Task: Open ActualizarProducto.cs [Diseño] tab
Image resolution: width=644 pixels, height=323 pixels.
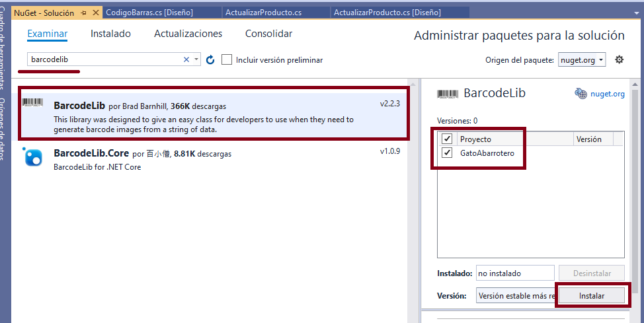Action: pos(399,13)
